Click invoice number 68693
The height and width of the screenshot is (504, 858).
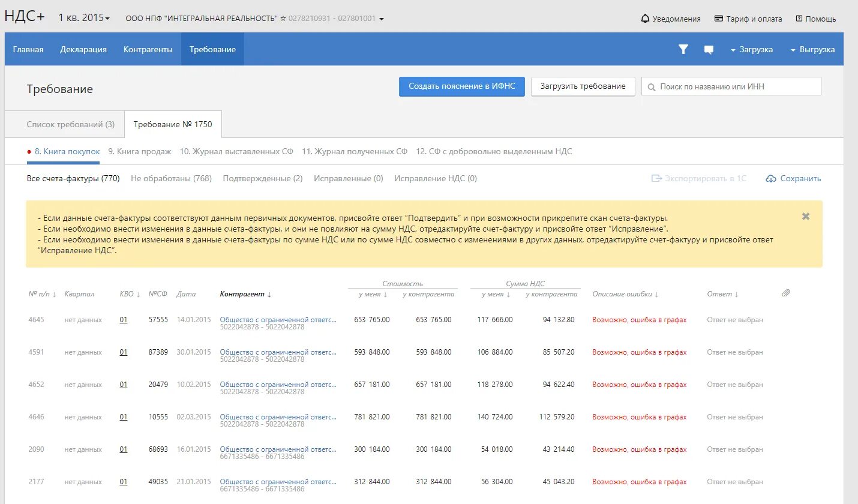click(x=158, y=449)
